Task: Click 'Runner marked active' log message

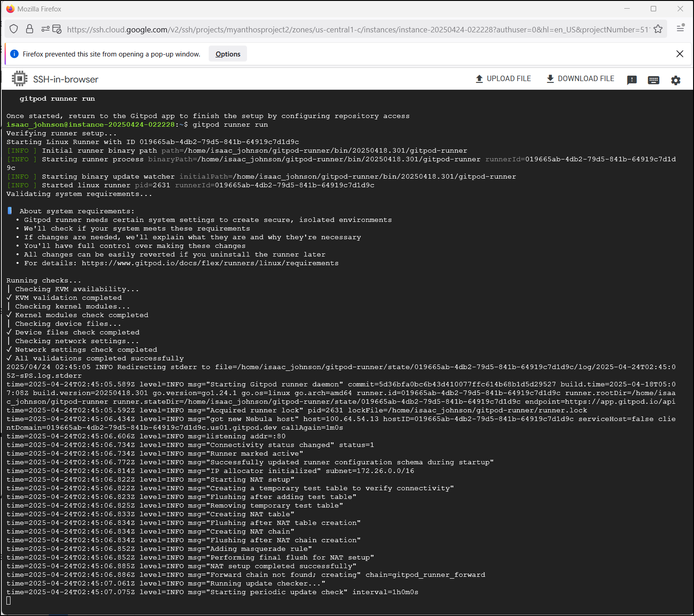Action: click(x=255, y=453)
